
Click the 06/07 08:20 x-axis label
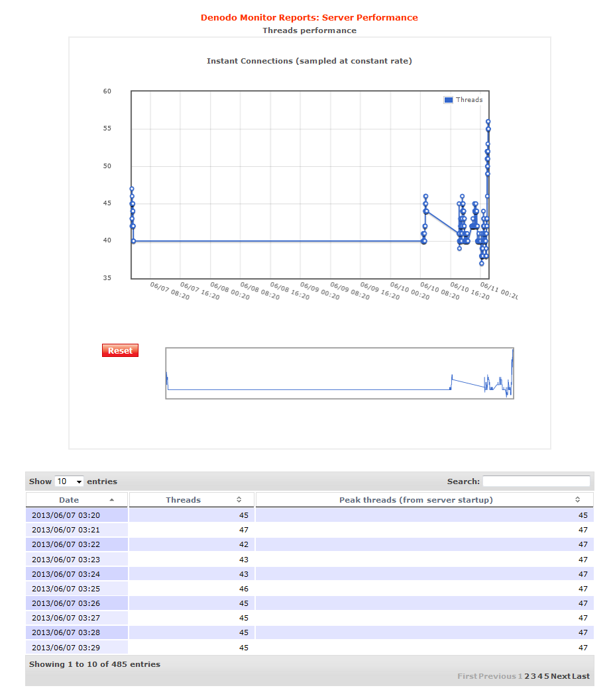click(x=170, y=291)
